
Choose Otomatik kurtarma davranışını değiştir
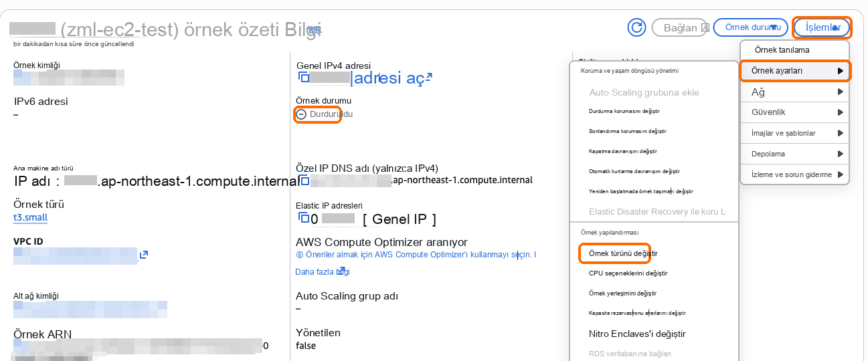coord(634,171)
